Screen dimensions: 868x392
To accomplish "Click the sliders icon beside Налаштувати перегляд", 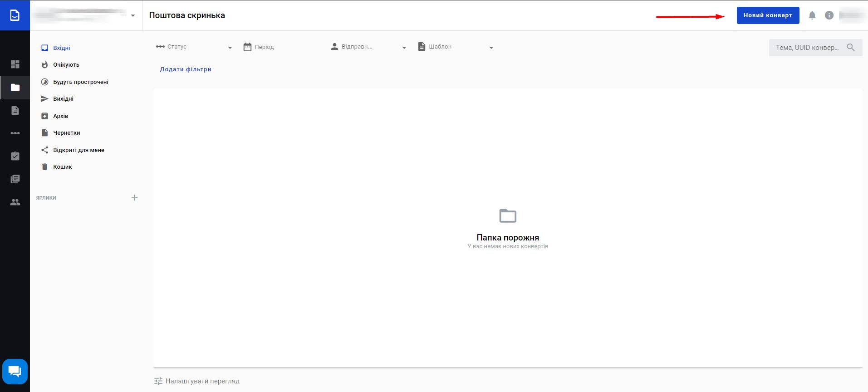I will pyautogui.click(x=158, y=381).
